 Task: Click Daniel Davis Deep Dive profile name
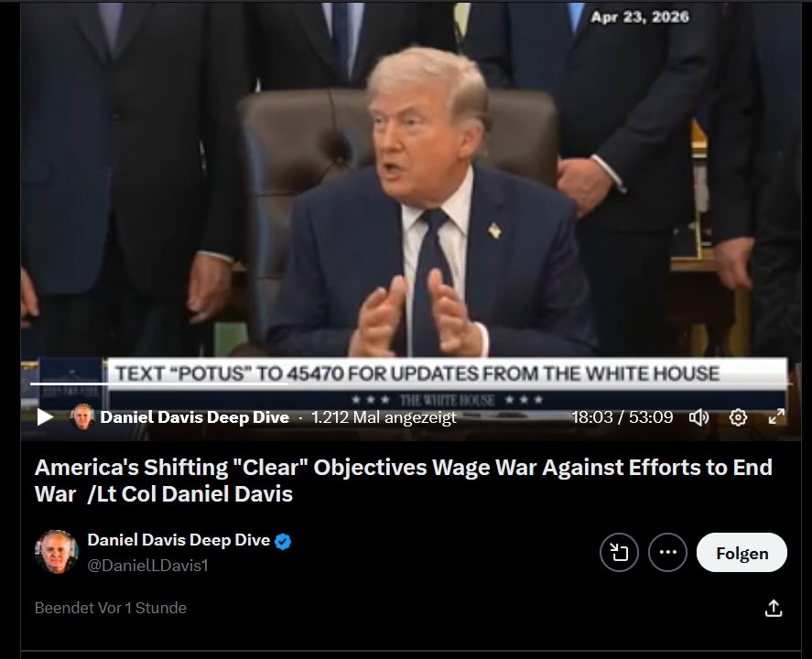tap(179, 540)
